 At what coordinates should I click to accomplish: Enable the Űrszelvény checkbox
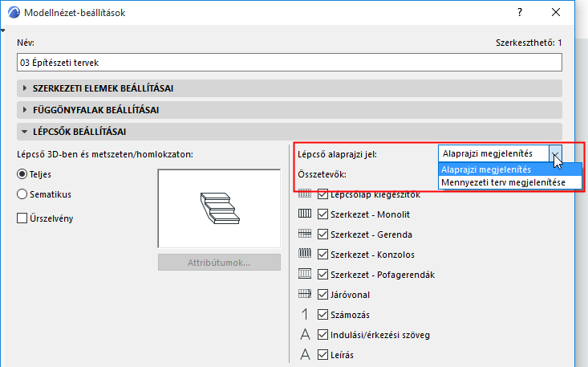click(22, 218)
